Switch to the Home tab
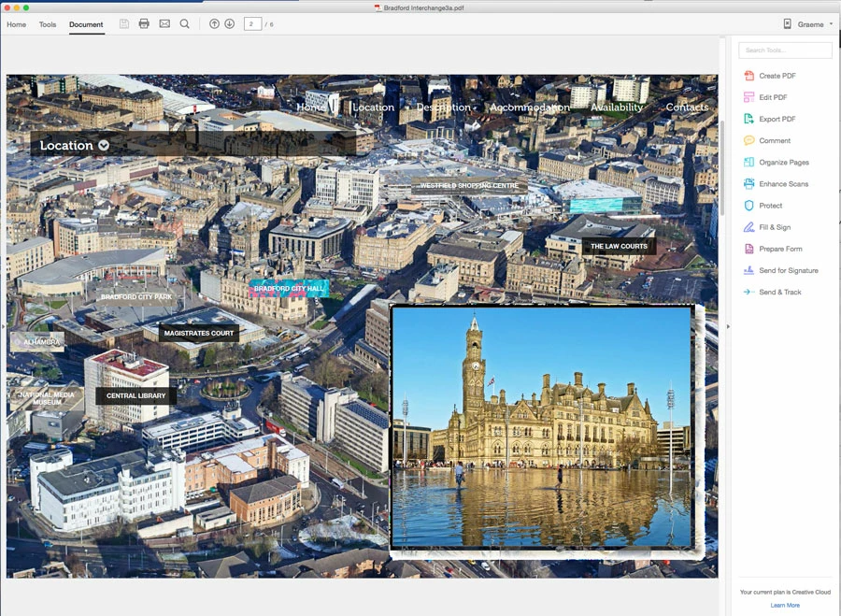The image size is (841, 616). (16, 24)
